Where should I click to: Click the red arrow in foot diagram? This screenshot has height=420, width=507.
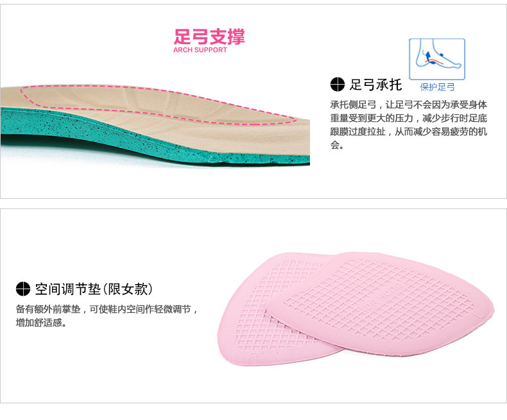(434, 62)
